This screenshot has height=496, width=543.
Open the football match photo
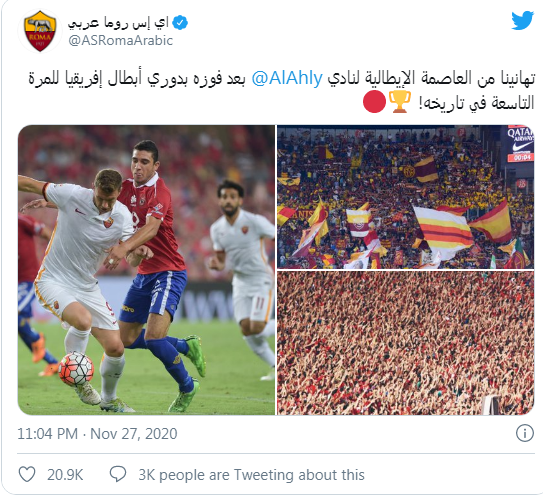tap(146, 270)
